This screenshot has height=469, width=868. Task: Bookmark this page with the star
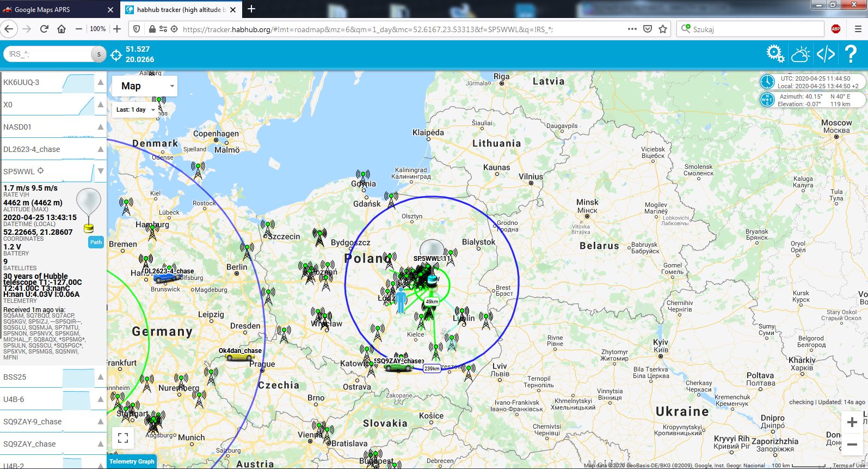click(x=663, y=29)
